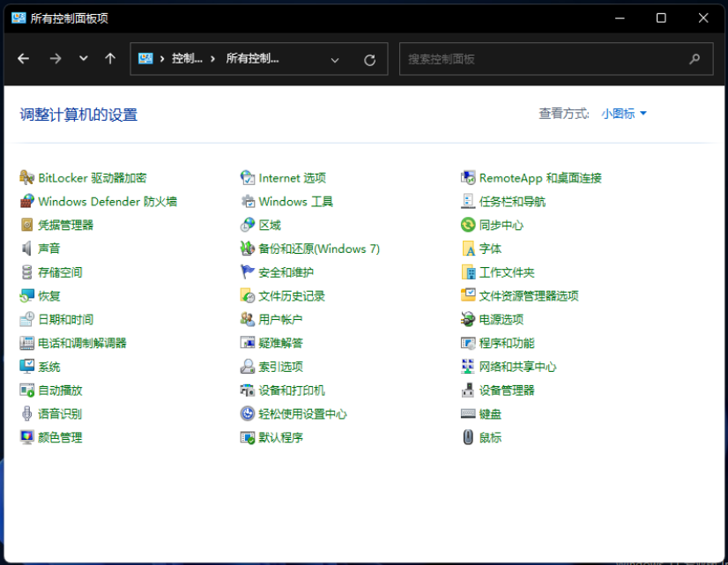
Task: Click the 网络和共享中心 link
Action: pos(517,367)
